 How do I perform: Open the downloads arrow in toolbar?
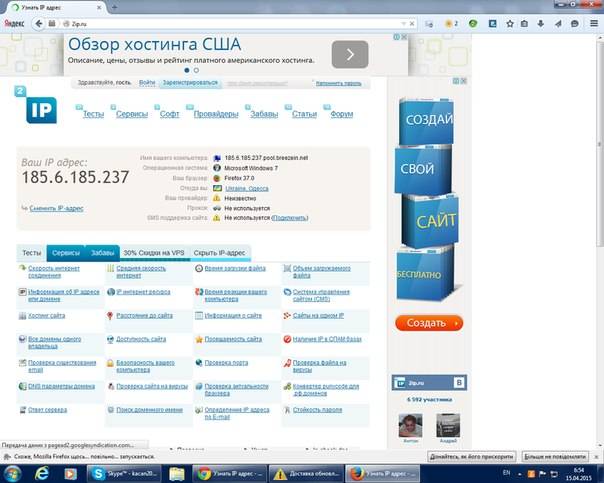[541, 23]
